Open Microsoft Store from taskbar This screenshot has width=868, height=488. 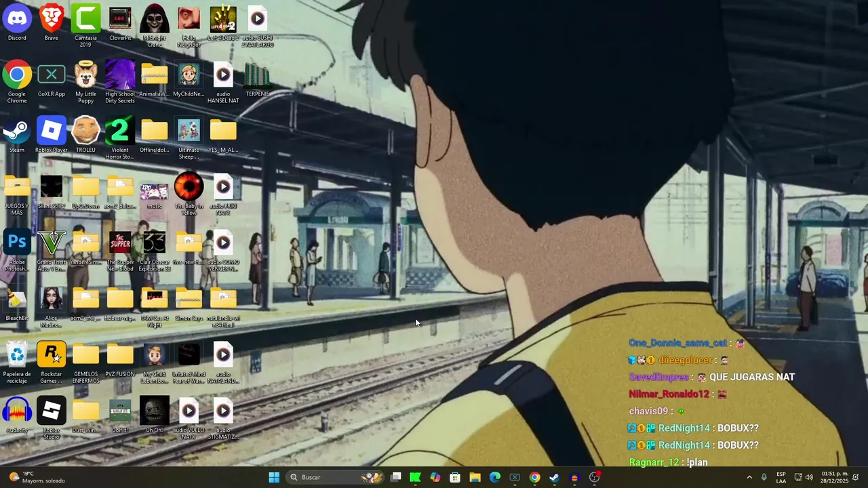455,477
